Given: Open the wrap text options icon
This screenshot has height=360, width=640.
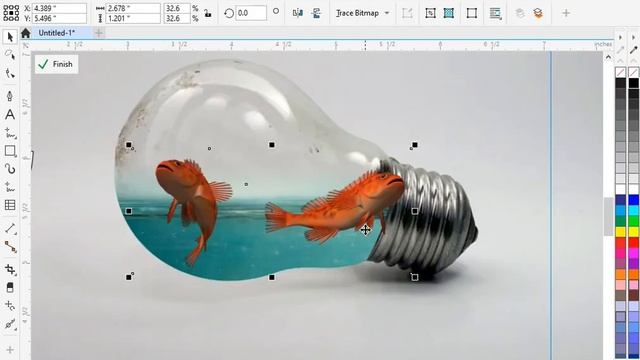Looking at the screenshot, I should pyautogui.click(x=496, y=13).
